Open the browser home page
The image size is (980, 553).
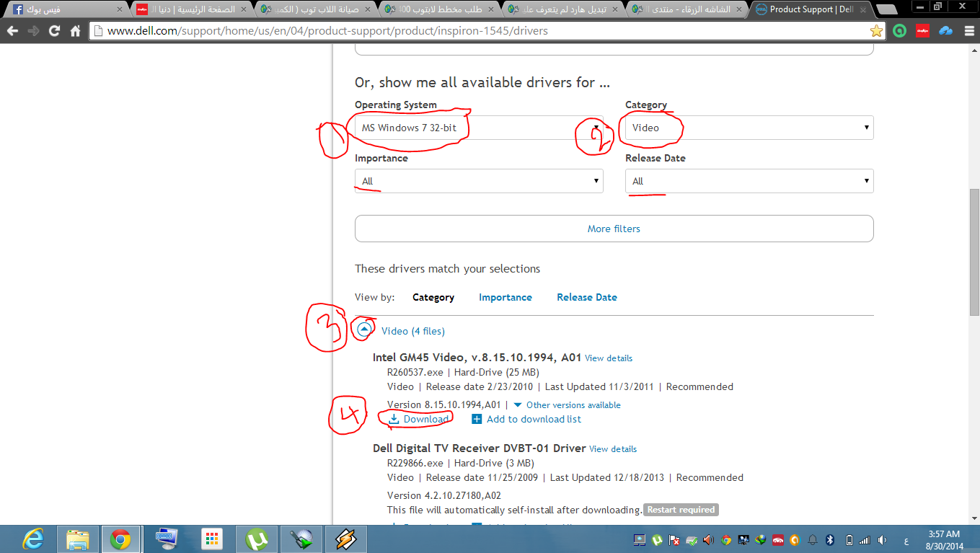[x=75, y=31]
